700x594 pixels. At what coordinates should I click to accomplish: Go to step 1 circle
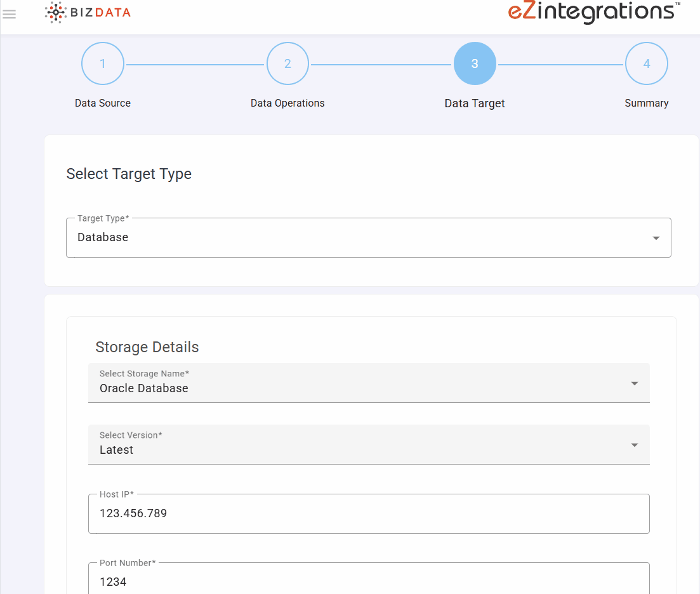click(103, 63)
